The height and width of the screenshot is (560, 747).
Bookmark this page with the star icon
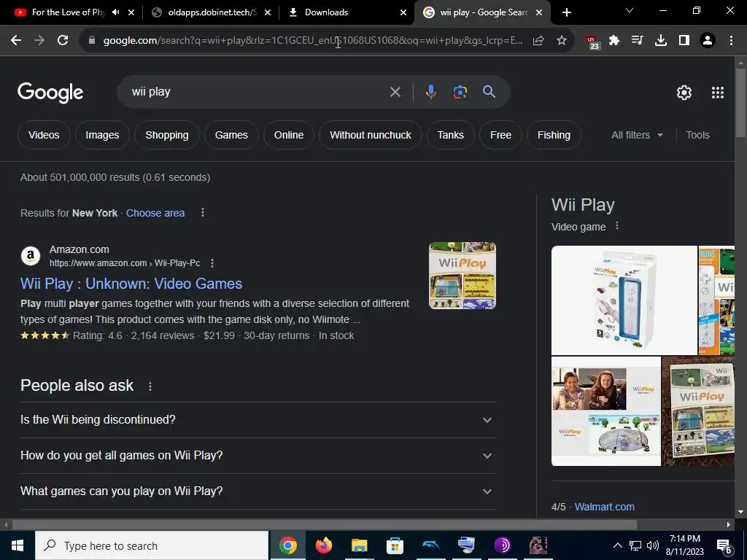pyautogui.click(x=562, y=41)
